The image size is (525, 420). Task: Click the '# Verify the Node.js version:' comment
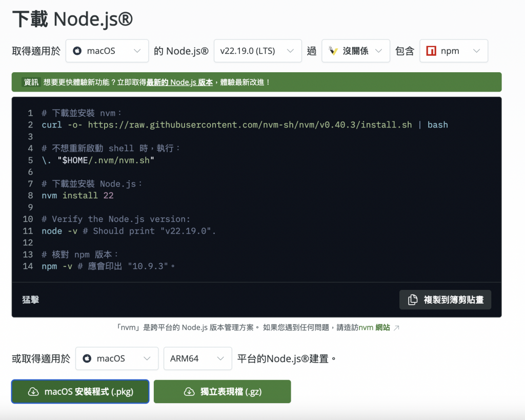pyautogui.click(x=116, y=219)
